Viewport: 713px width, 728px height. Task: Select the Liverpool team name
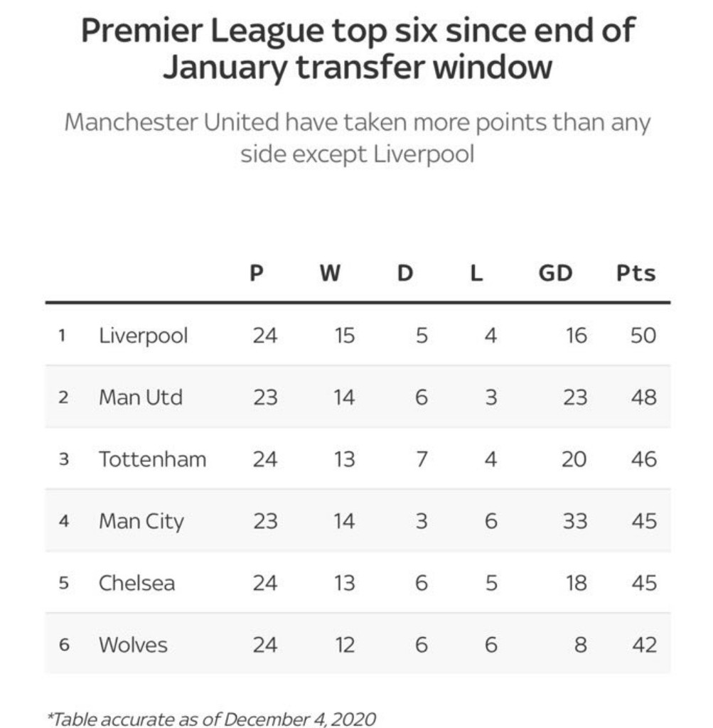click(x=143, y=335)
